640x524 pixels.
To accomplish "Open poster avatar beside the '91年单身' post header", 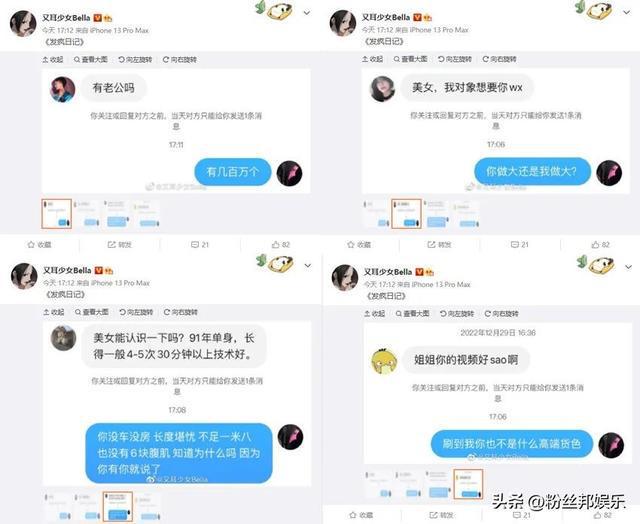I will [x=24, y=276].
